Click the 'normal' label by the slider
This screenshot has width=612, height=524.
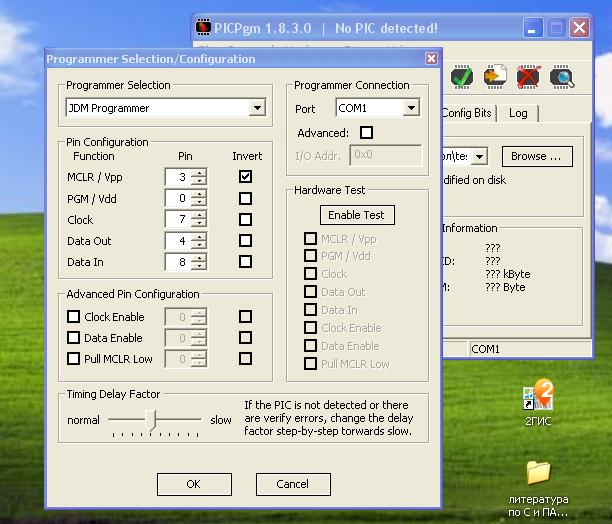83,420
